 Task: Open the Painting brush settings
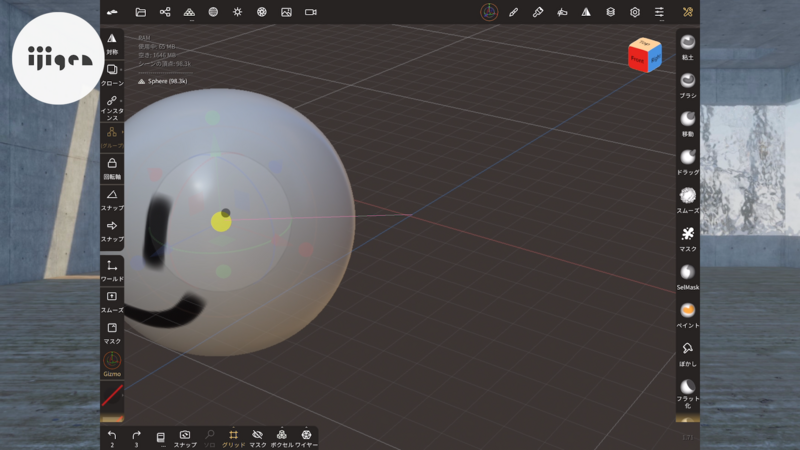(538, 12)
